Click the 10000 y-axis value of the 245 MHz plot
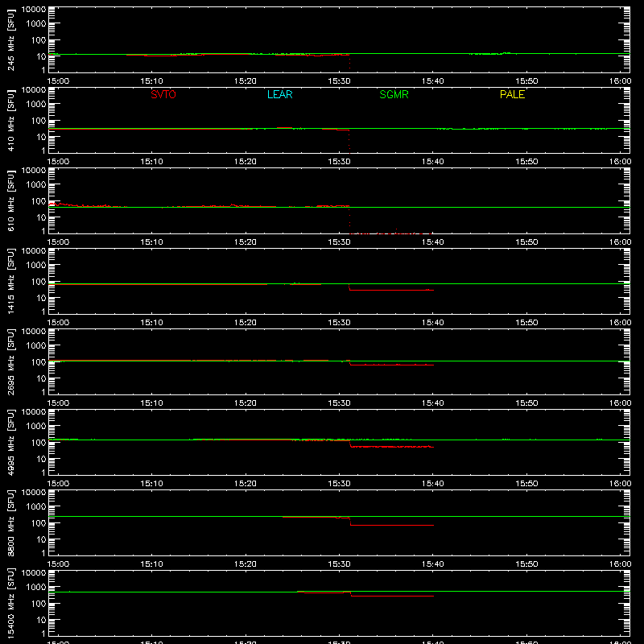 point(34,10)
